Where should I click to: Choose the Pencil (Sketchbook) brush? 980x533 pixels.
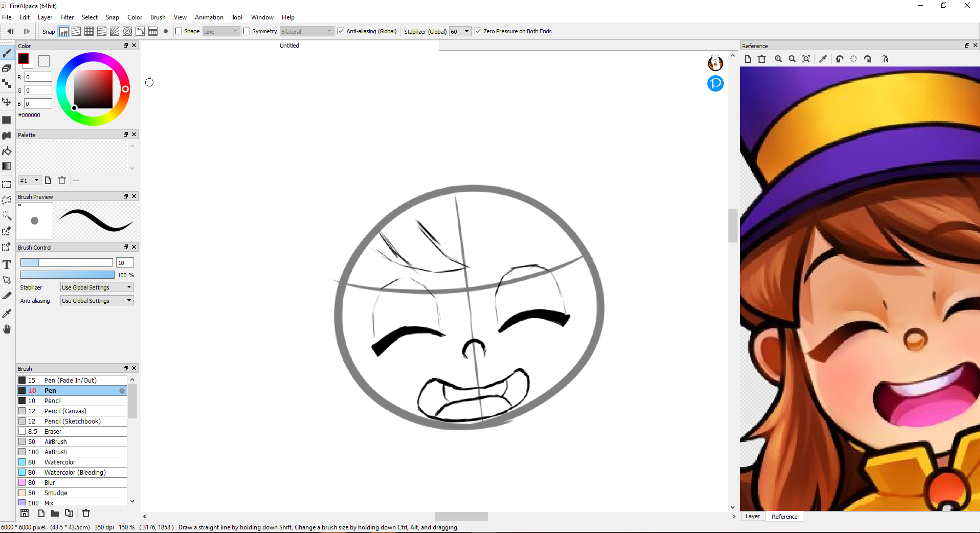[x=72, y=421]
